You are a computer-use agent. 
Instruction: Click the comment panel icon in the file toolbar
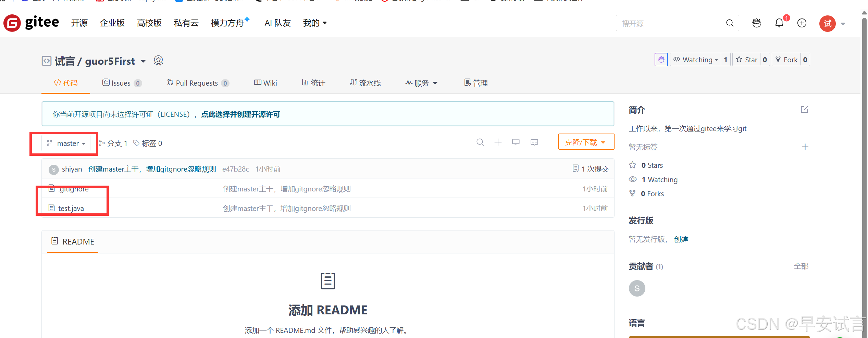point(534,142)
